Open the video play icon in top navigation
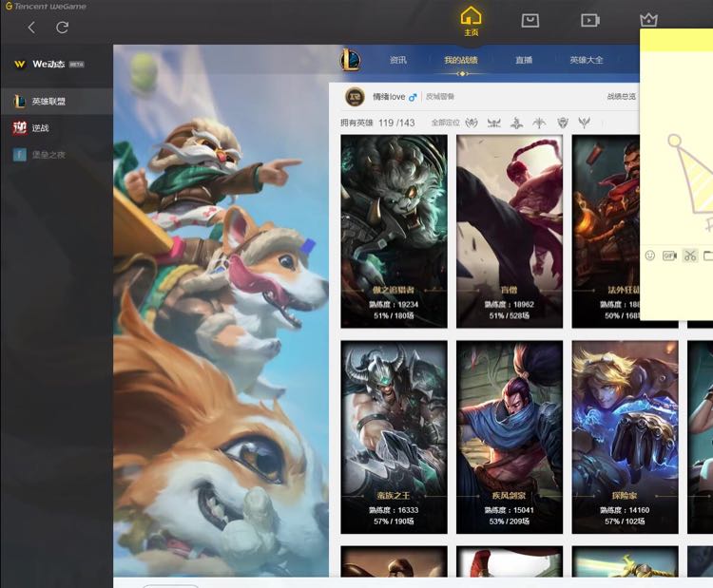 pos(589,20)
